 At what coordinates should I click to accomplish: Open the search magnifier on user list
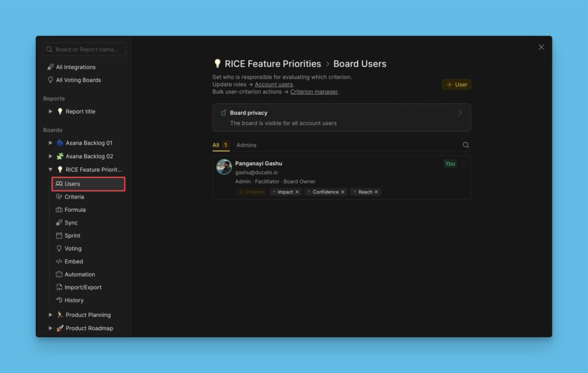[x=465, y=145]
